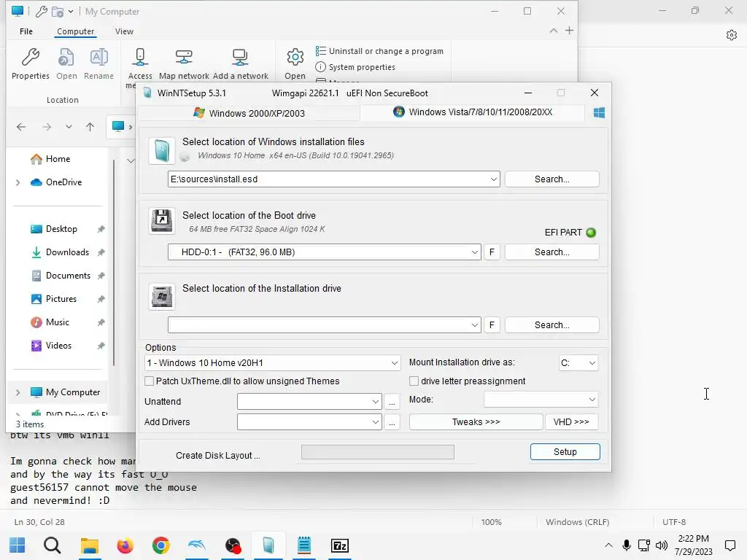
Task: Open Tweaks >>> options
Action: pyautogui.click(x=476, y=422)
